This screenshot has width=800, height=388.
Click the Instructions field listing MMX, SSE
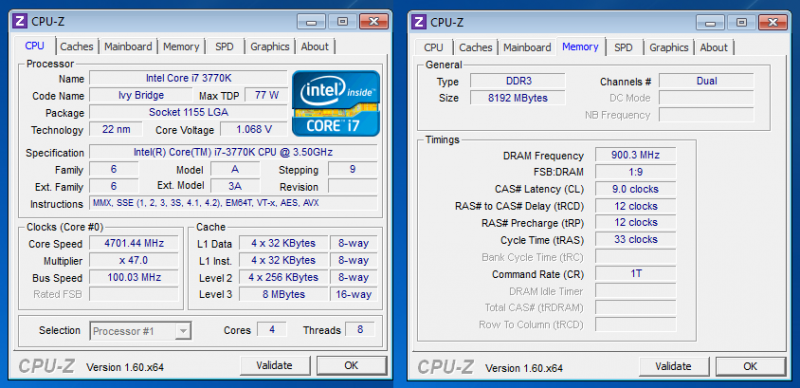(x=233, y=203)
